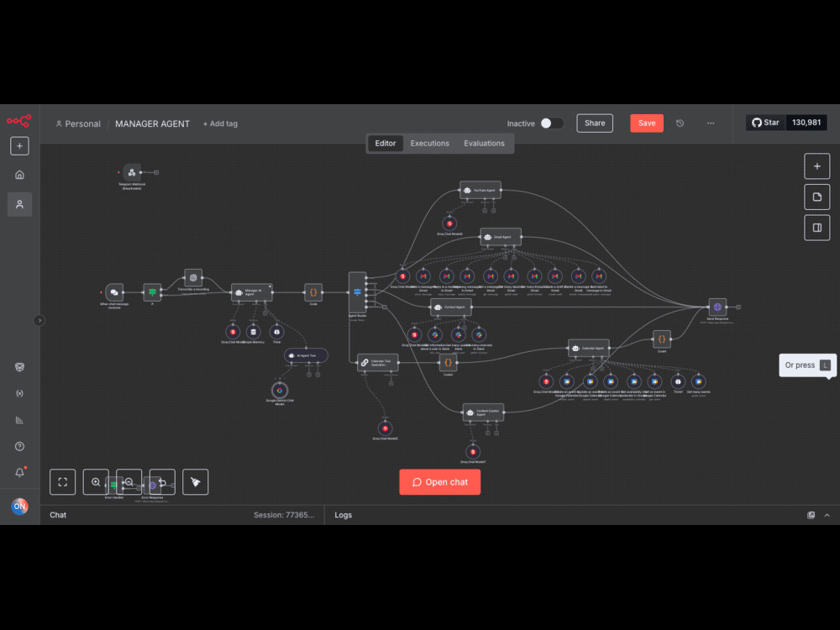Expand the logs panel with the up chevron
Image resolution: width=840 pixels, height=630 pixels.
[x=827, y=515]
